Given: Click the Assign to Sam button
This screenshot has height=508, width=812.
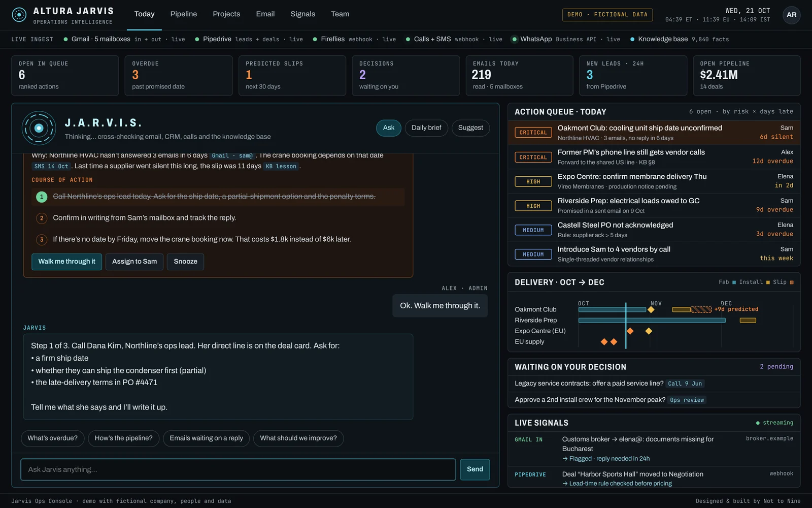Looking at the screenshot, I should coord(134,262).
